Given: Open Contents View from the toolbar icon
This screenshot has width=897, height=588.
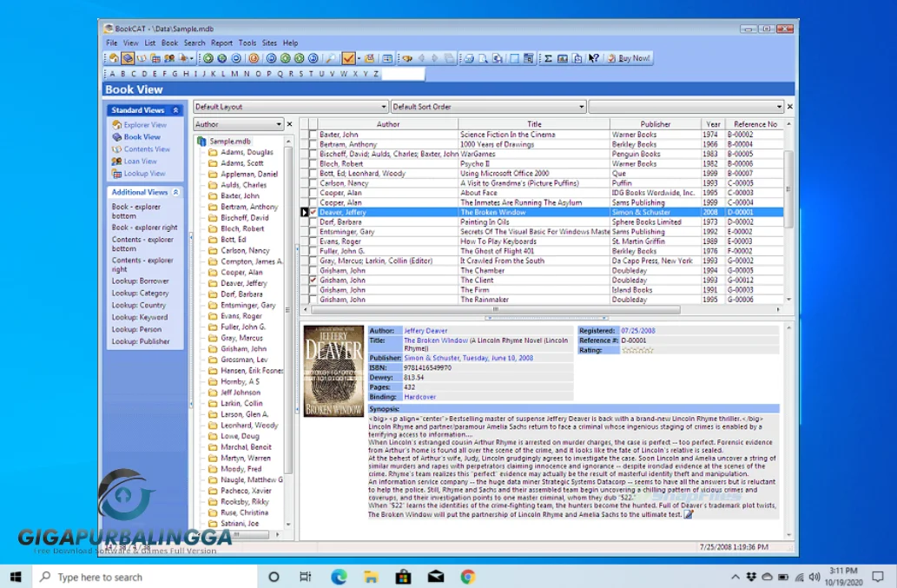Looking at the screenshot, I should pyautogui.click(x=142, y=58).
